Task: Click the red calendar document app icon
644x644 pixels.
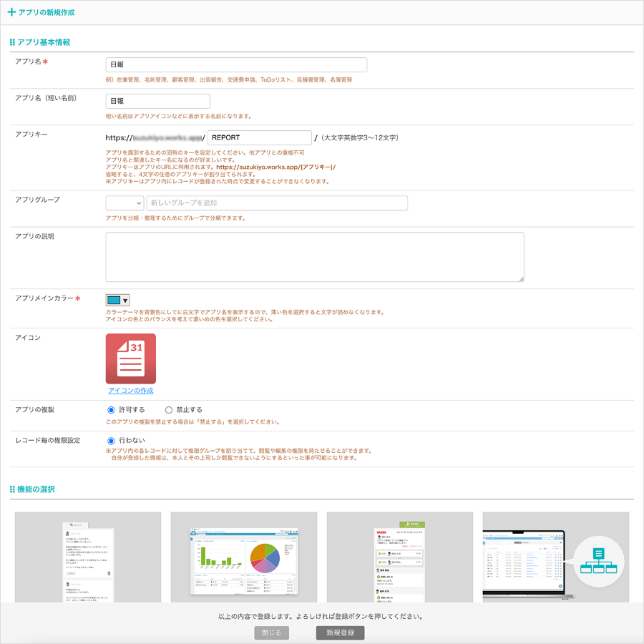Action: (x=131, y=358)
